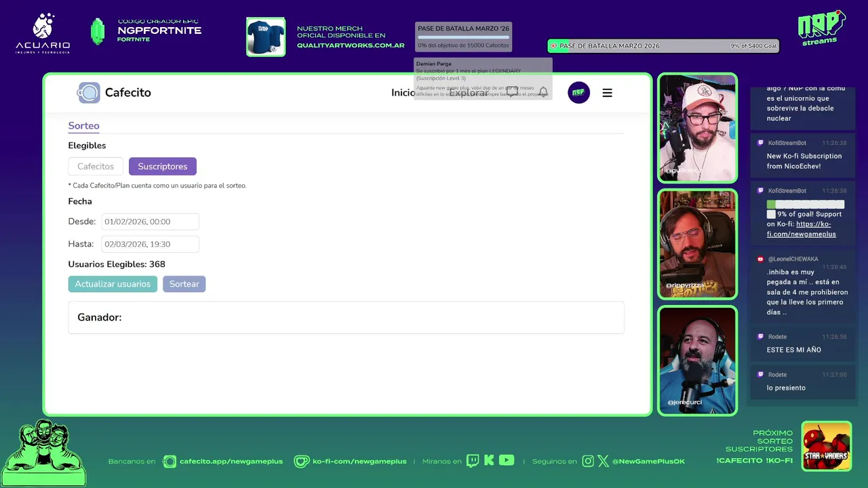Click the Cafecito logo icon
Viewport: 868px width, 488px height.
[89, 93]
